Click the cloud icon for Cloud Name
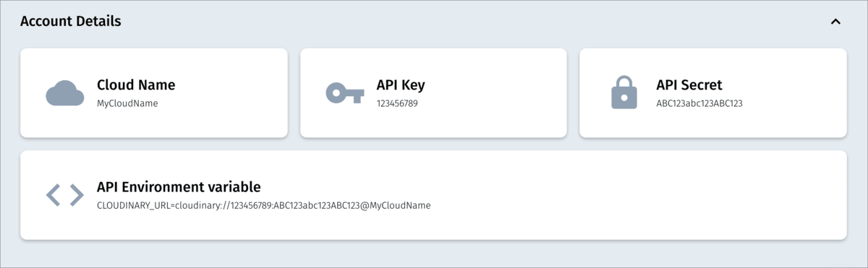 pyautogui.click(x=65, y=93)
